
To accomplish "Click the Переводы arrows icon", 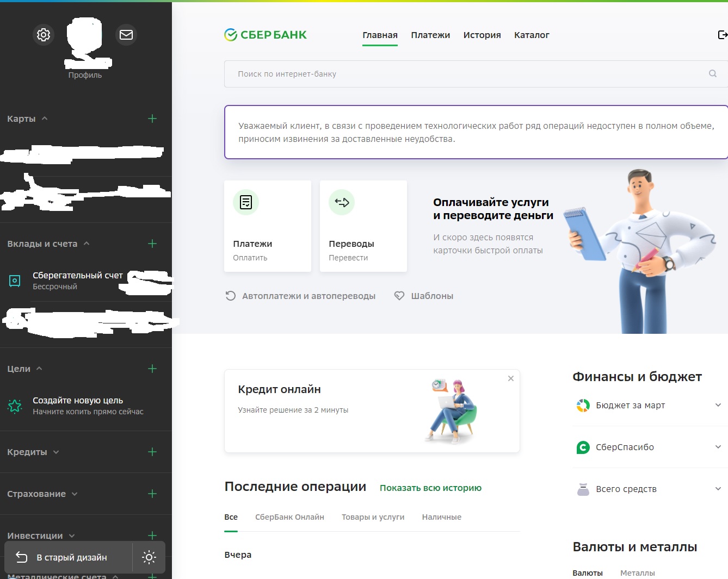I will click(x=342, y=202).
